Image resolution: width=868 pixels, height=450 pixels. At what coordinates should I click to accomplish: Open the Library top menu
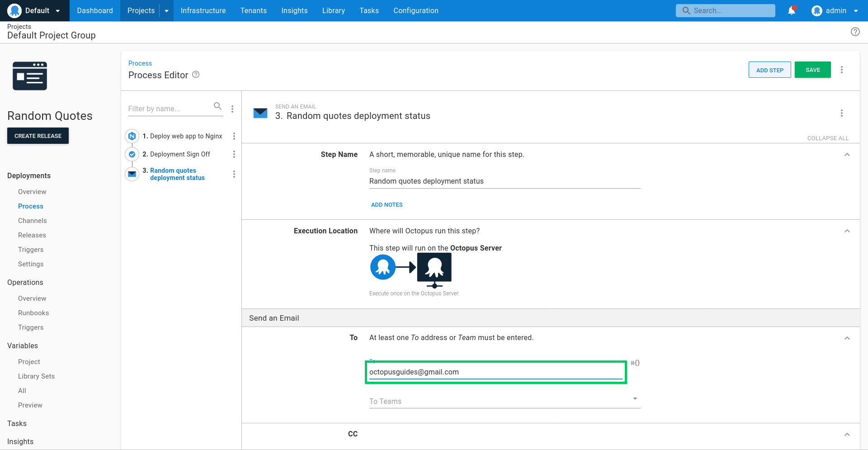tap(334, 10)
